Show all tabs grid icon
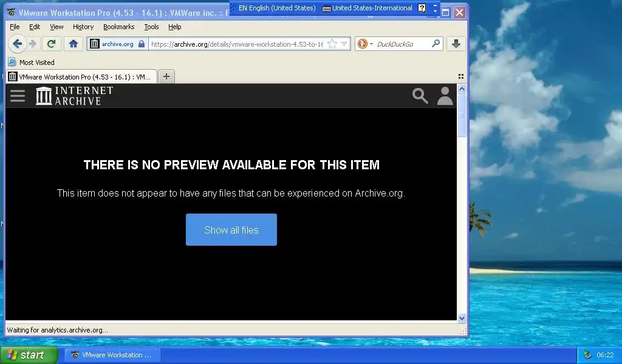 461,76
